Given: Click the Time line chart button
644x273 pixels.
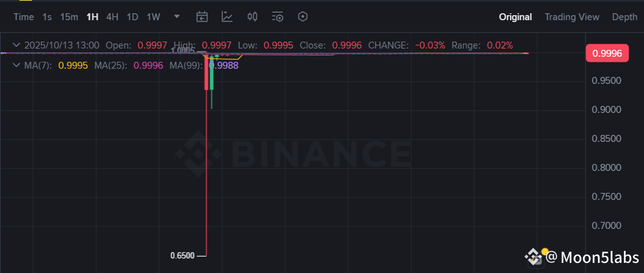Looking at the screenshot, I should point(24,17).
